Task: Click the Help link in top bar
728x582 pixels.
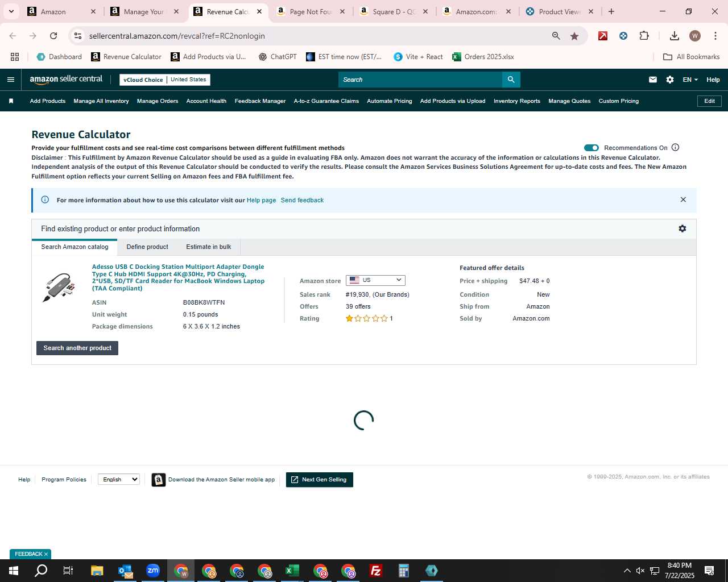Action: [x=713, y=80]
